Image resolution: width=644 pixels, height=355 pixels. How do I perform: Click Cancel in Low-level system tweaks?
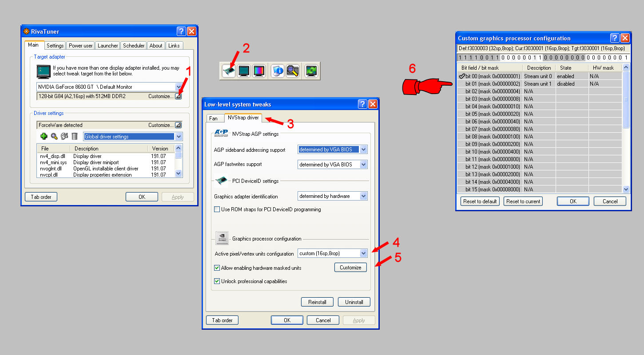323,320
